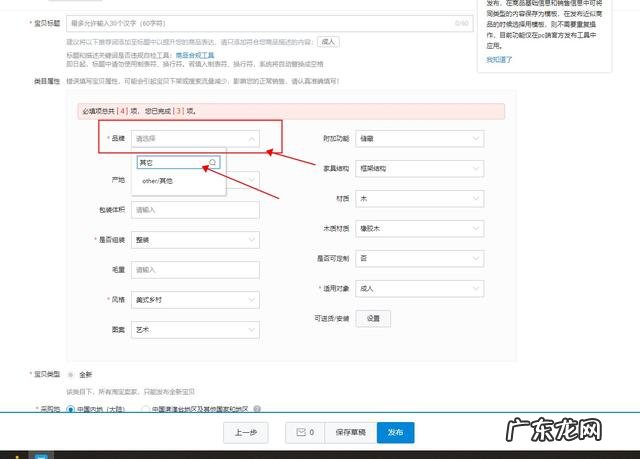Click the 设置 button for delivery/installation
640x459 pixels.
coord(373,319)
